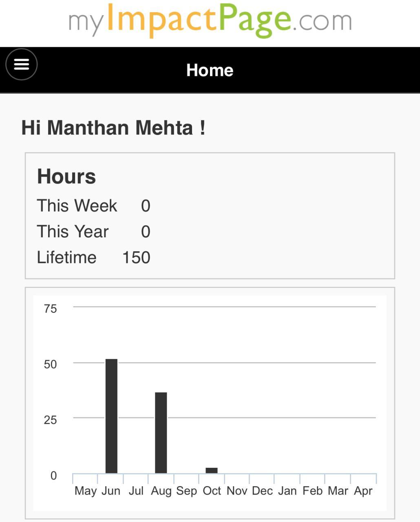Click the myImpactPage.com logo
This screenshot has width=420, height=522.
210,21
